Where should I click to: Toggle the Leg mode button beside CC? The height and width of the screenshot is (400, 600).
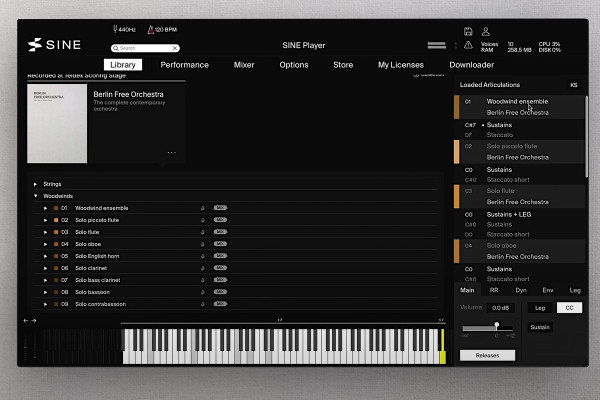[x=540, y=308]
